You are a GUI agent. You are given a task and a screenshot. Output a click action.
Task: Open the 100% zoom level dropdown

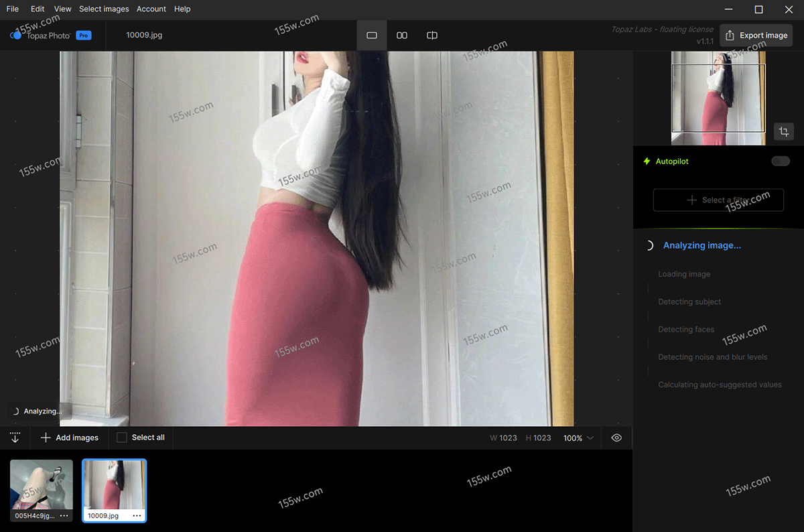(x=578, y=438)
